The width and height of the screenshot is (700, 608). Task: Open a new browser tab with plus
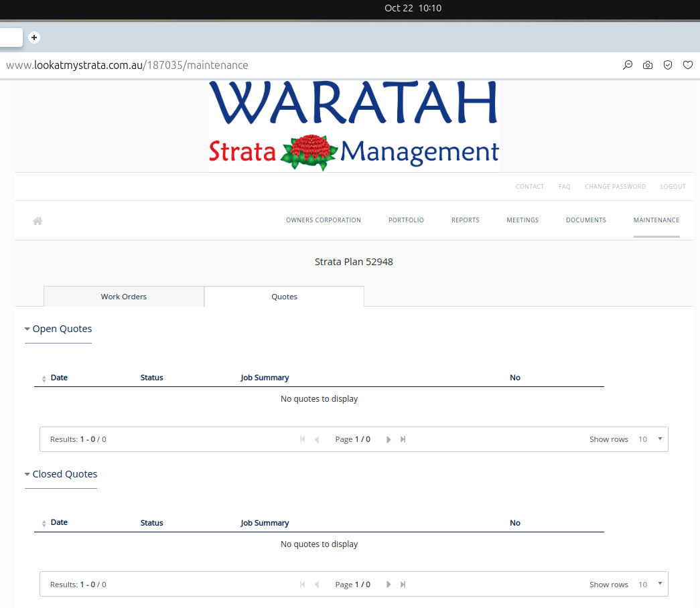34,37
